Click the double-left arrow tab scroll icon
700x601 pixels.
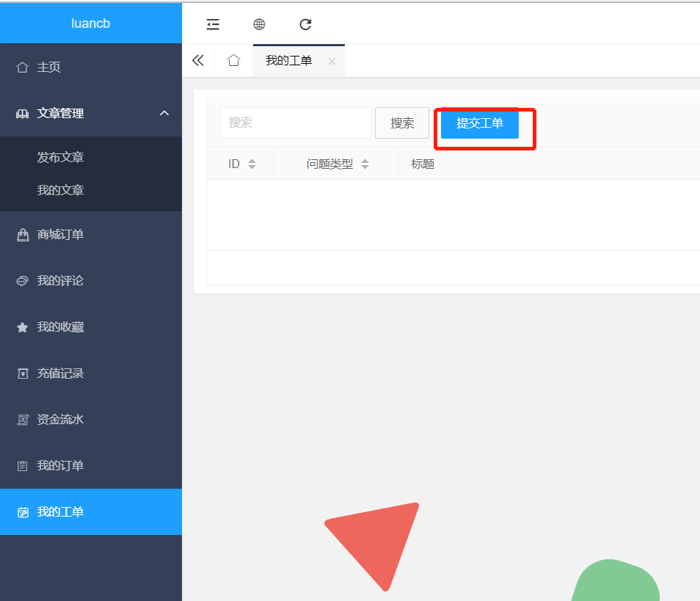(197, 61)
